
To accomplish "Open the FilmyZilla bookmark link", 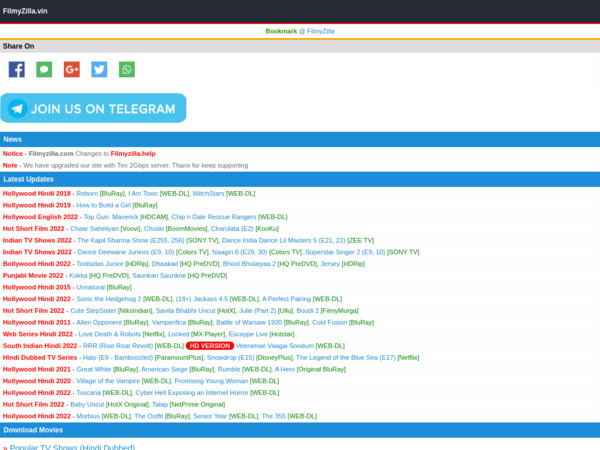I will pos(321,31).
